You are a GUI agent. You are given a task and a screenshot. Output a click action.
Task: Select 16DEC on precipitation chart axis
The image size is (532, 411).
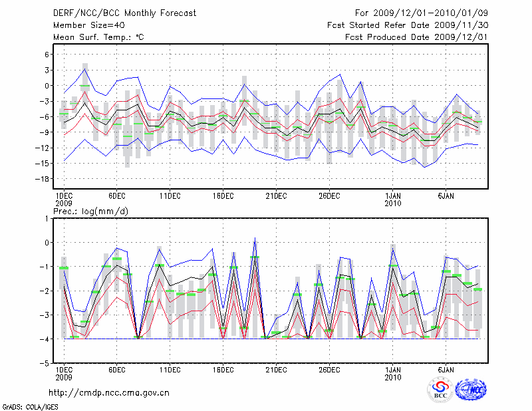(223, 369)
